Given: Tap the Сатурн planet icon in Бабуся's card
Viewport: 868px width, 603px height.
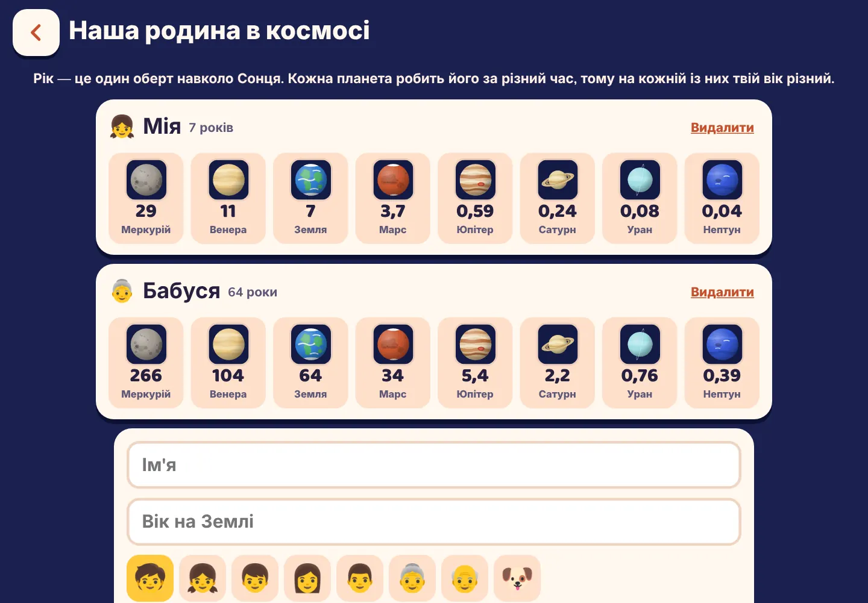Looking at the screenshot, I should [558, 344].
